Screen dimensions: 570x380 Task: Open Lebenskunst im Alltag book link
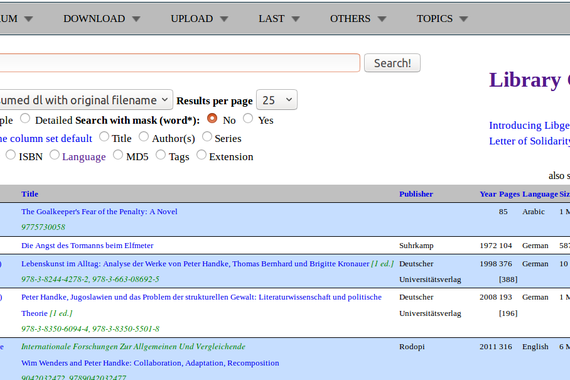pos(195,264)
